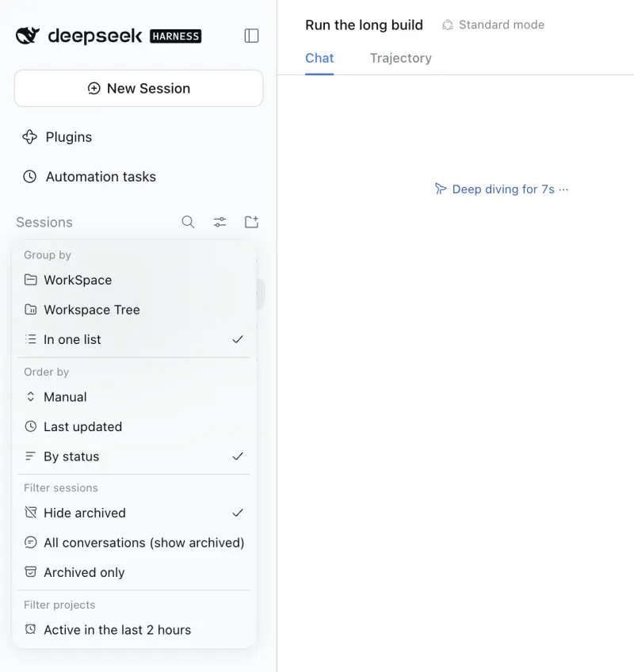Click the checkmark beside By status
Image resolution: width=634 pixels, height=672 pixels.
point(238,456)
